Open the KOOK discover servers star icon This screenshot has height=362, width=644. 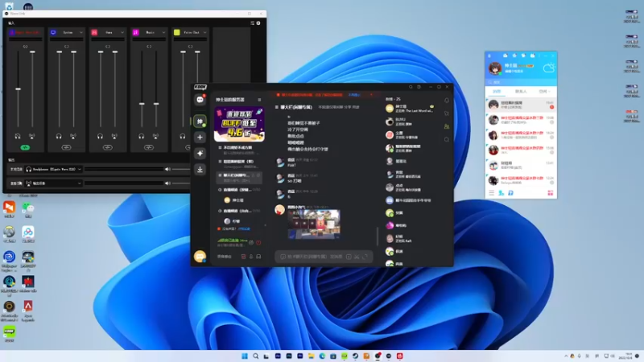point(200,153)
